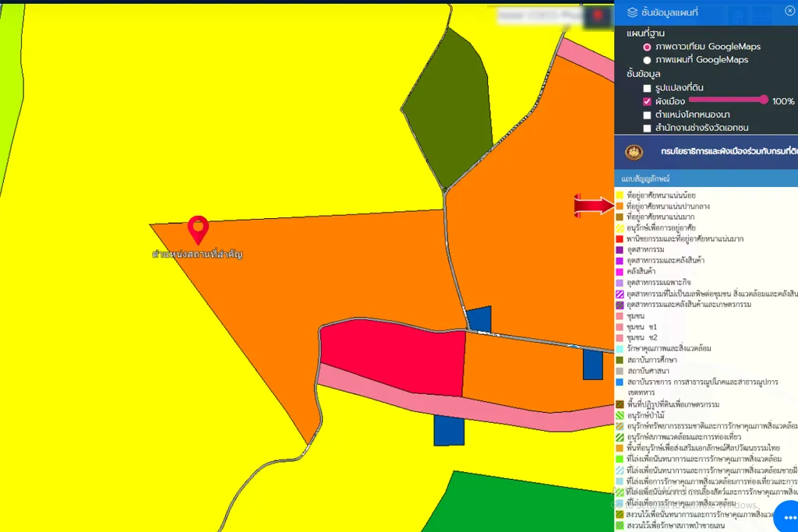The image size is (798, 532).
Task: Click the แถบสัญลักษณ์ legend header
Action: click(706, 178)
